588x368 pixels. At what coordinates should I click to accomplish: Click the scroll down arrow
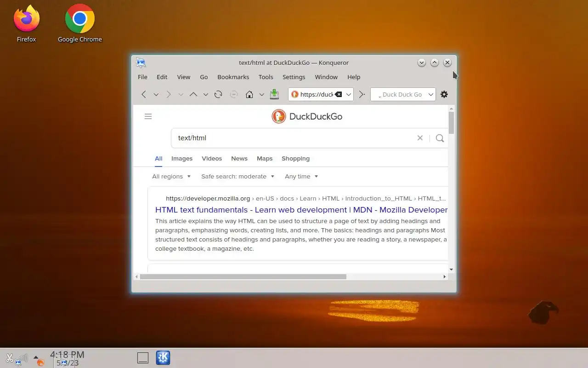pyautogui.click(x=452, y=270)
